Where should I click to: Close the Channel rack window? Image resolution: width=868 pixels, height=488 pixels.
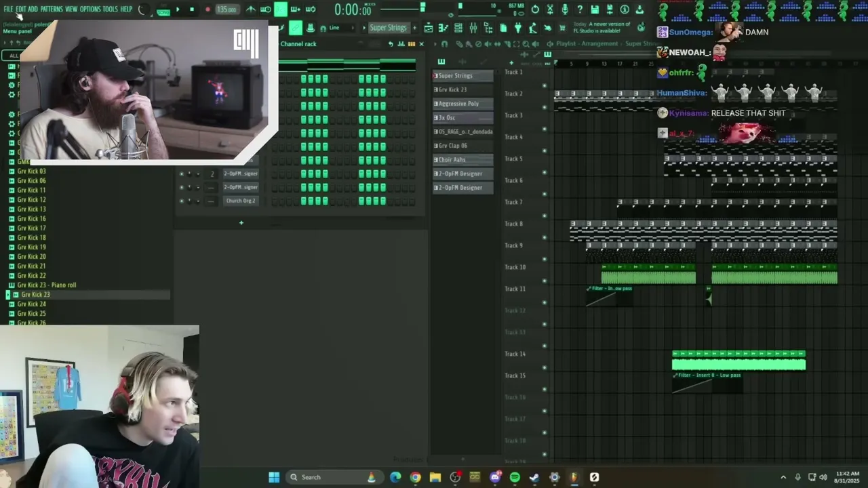[x=421, y=44]
